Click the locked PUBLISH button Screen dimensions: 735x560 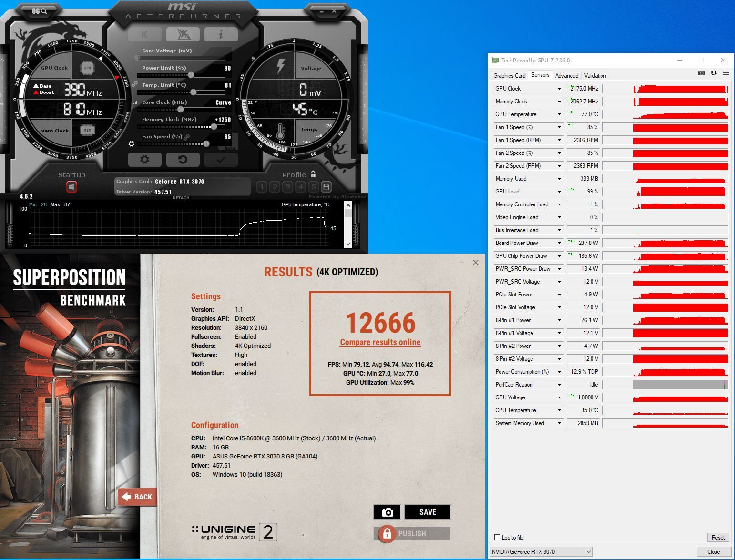click(412, 534)
